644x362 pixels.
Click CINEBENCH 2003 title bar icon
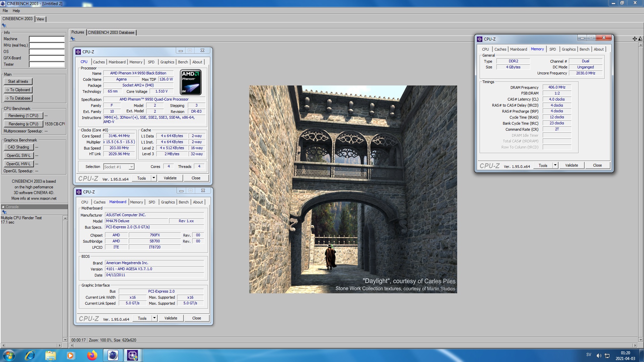(3, 3)
